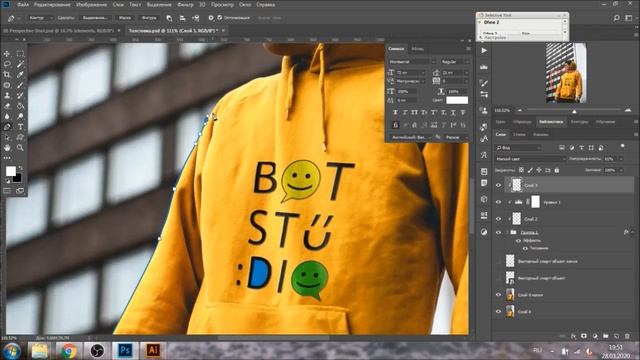Viewport: 640px width, 360px height.
Task: Open path operations icon in options bar
Action: click(169, 18)
